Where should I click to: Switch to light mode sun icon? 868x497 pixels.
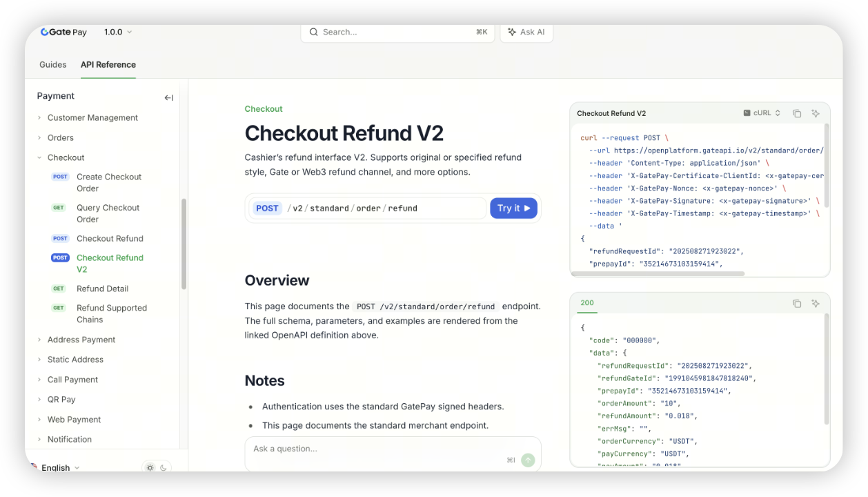pyautogui.click(x=150, y=467)
